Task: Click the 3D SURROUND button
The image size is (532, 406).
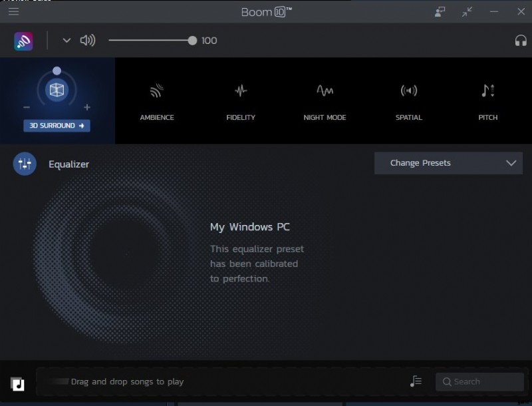Action: [x=57, y=126]
